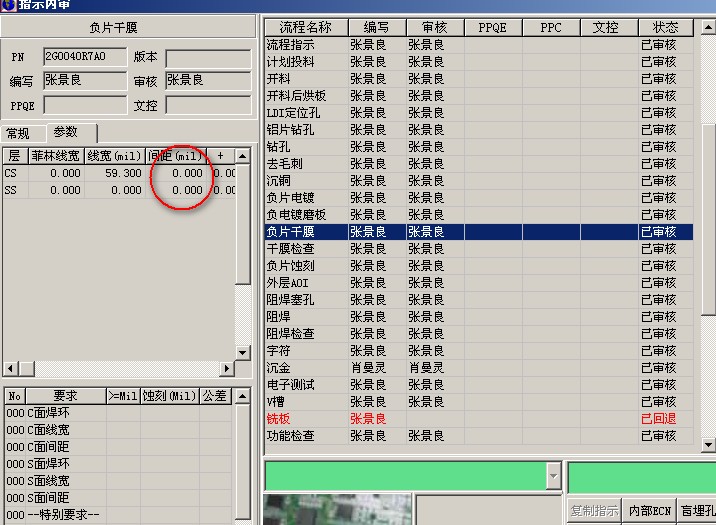Select the 开料 process row

tap(479, 79)
